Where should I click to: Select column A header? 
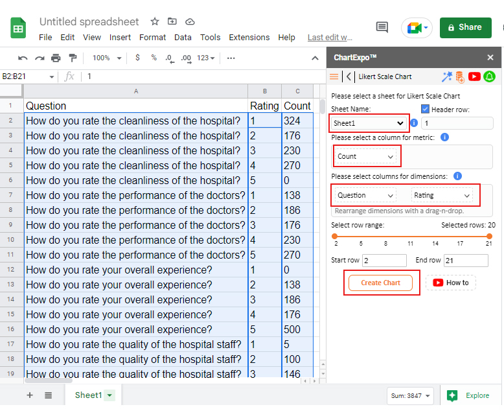coord(136,91)
